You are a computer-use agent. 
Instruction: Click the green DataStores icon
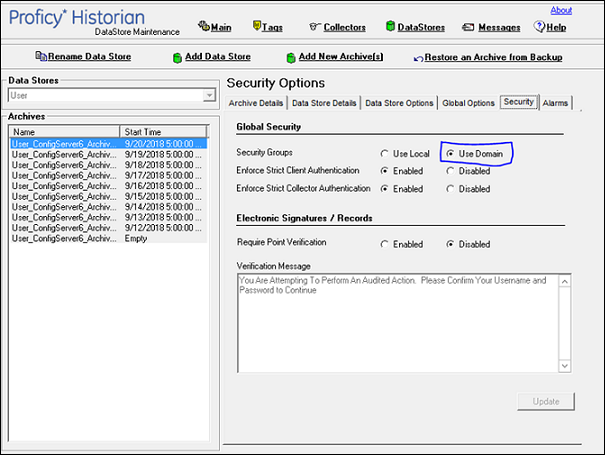coord(390,26)
